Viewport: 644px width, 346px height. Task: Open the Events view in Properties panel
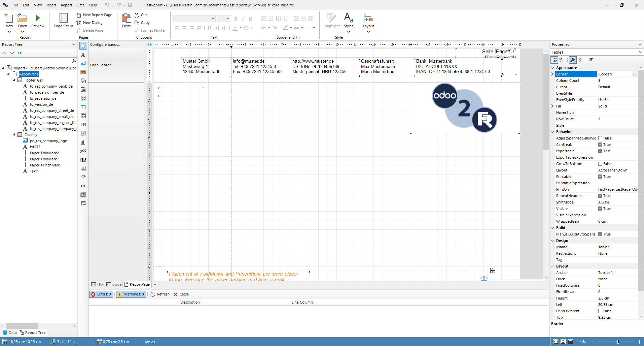[x=581, y=60]
